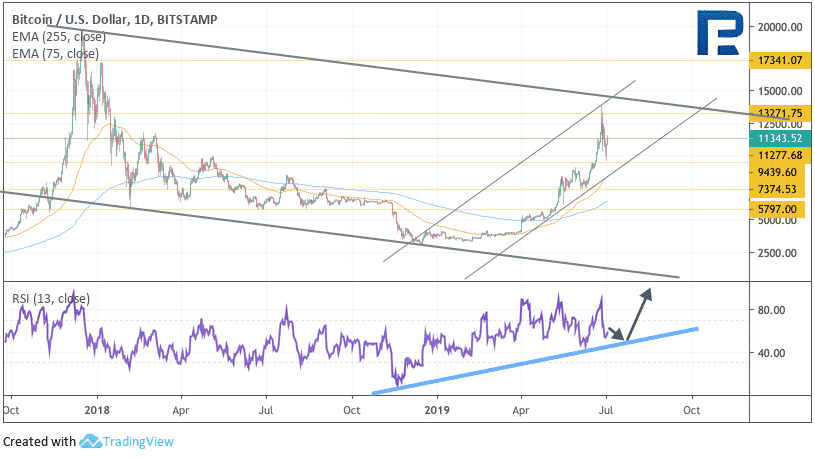Select the EMA (255, close) indicator label
The image size is (815, 459).
pyautogui.click(x=59, y=37)
